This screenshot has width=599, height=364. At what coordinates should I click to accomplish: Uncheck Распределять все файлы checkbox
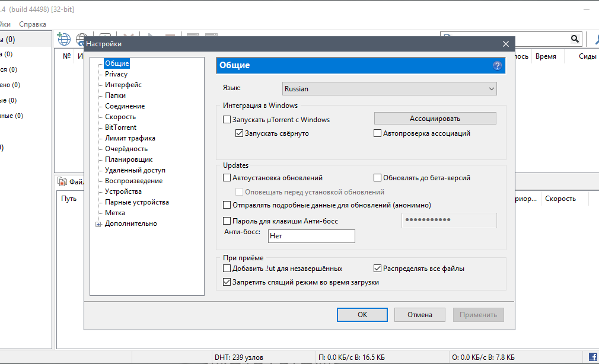click(x=377, y=269)
